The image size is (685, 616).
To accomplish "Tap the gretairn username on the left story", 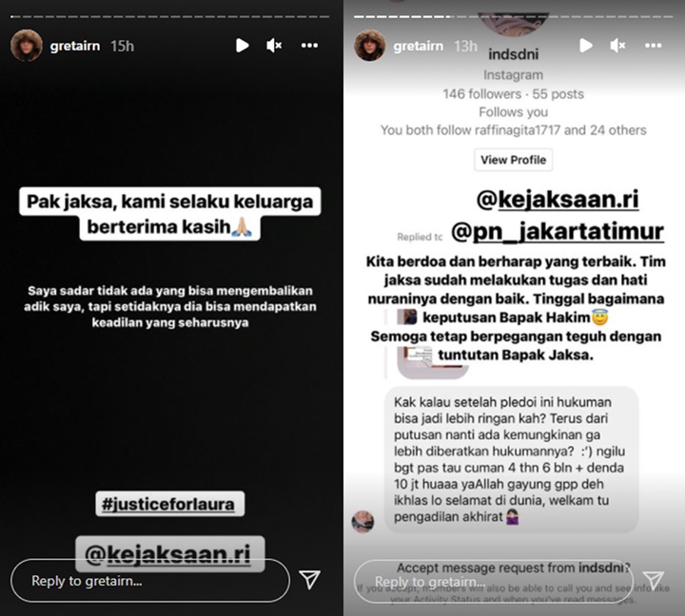I will tap(75, 46).
